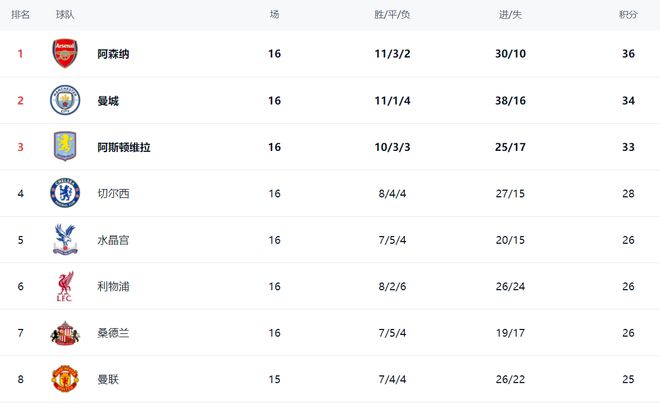Click the Manchester City club crest
The height and width of the screenshot is (403, 660).
pos(65,100)
